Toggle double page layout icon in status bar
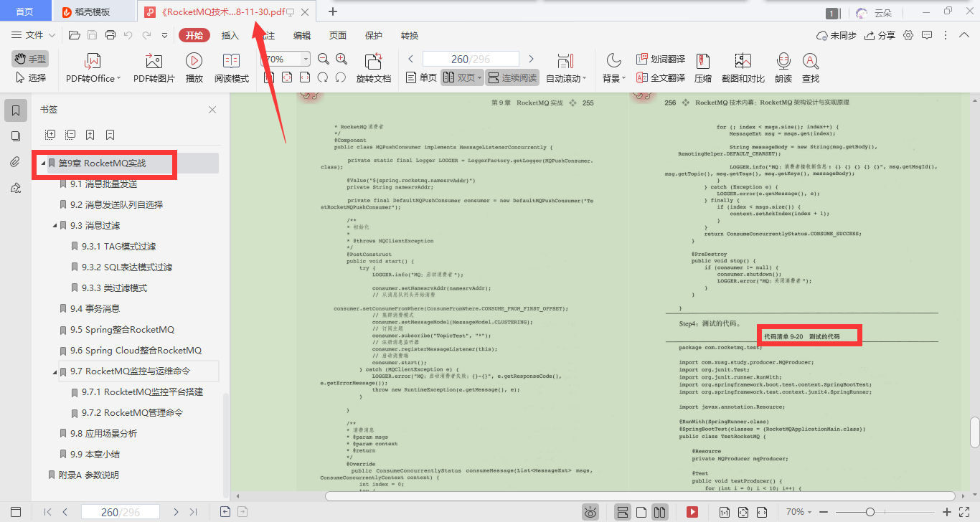The image size is (980, 522). tap(660, 512)
